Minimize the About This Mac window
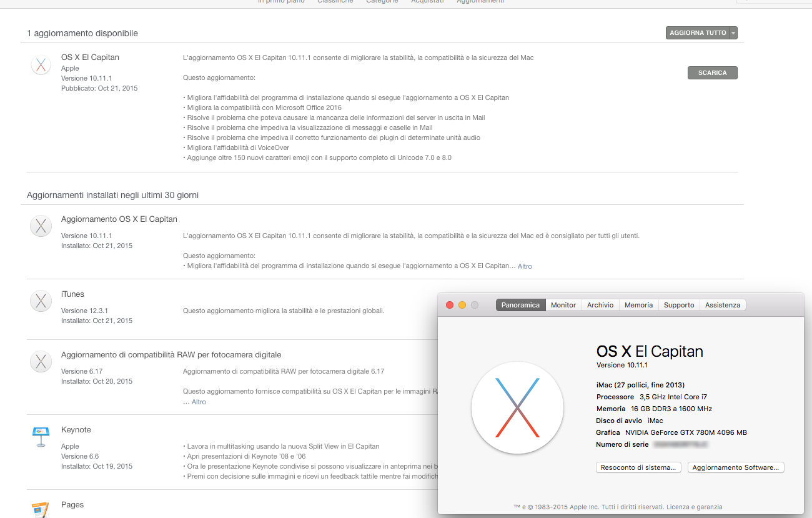The width and height of the screenshot is (812, 518). [x=462, y=305]
